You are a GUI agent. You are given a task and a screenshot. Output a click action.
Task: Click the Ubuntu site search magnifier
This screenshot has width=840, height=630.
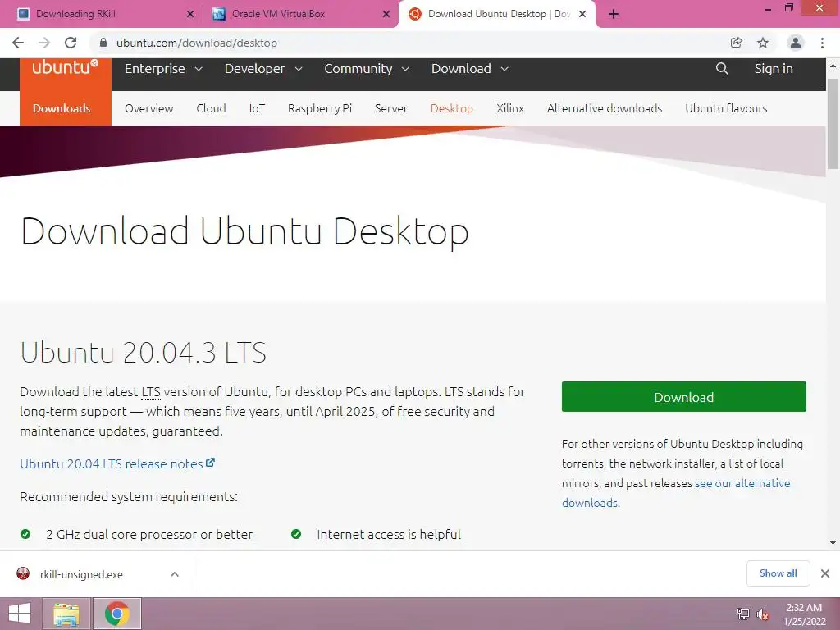click(722, 69)
